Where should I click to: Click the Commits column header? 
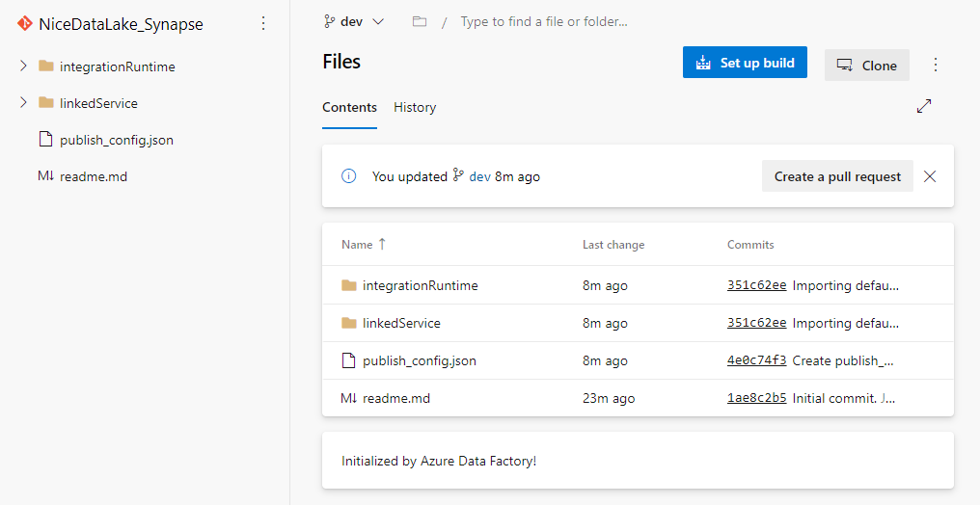tap(750, 245)
